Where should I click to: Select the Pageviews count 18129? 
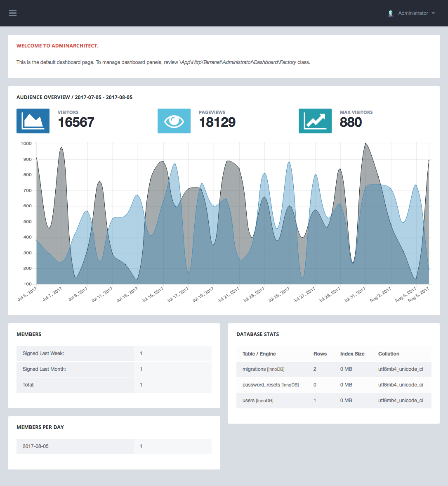(217, 122)
